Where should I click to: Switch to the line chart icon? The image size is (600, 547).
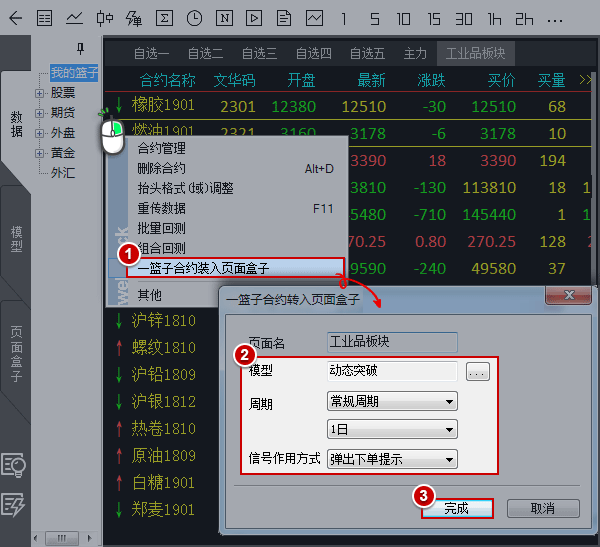point(75,18)
